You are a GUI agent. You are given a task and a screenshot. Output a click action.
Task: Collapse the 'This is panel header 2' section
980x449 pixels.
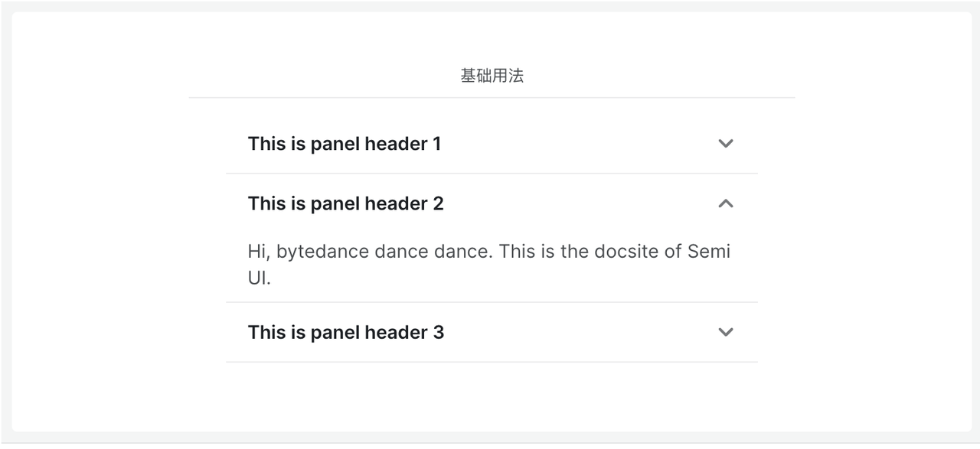click(492, 203)
